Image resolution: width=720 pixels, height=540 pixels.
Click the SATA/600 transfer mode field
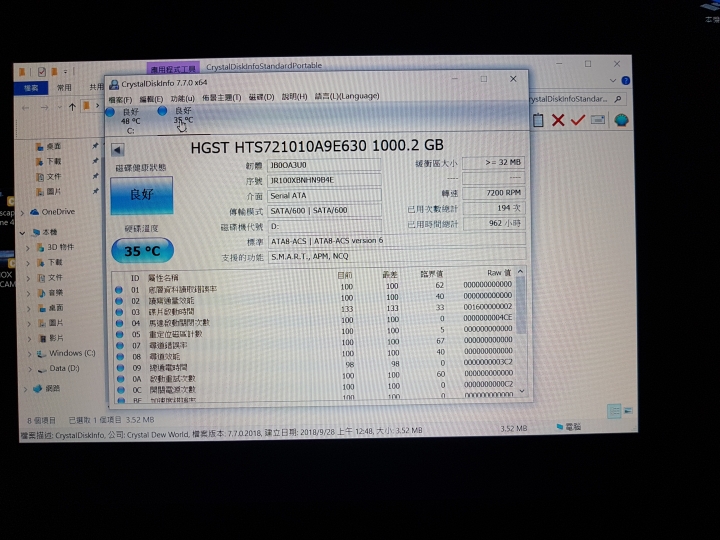(x=324, y=211)
